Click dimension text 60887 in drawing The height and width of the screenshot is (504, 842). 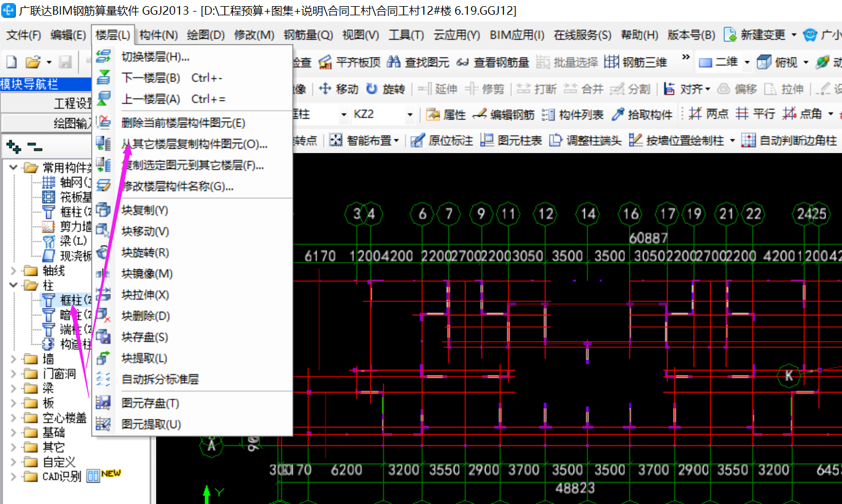[x=648, y=238]
